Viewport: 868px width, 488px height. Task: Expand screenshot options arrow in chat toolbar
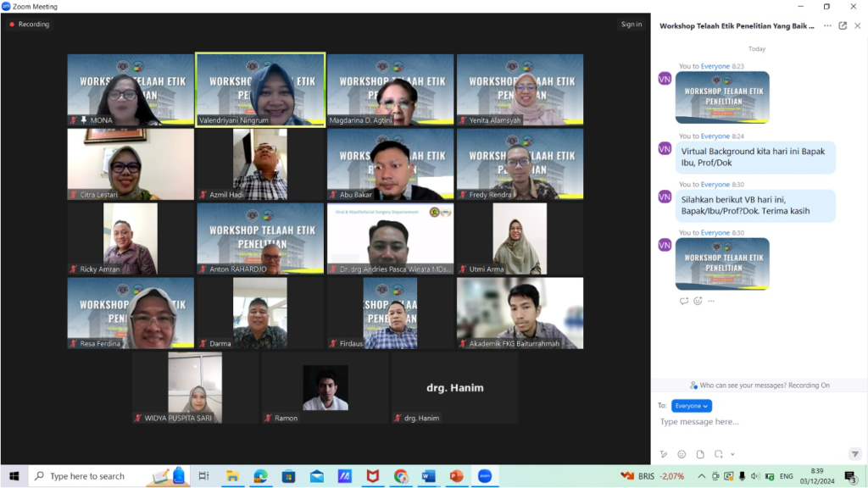[732, 455]
